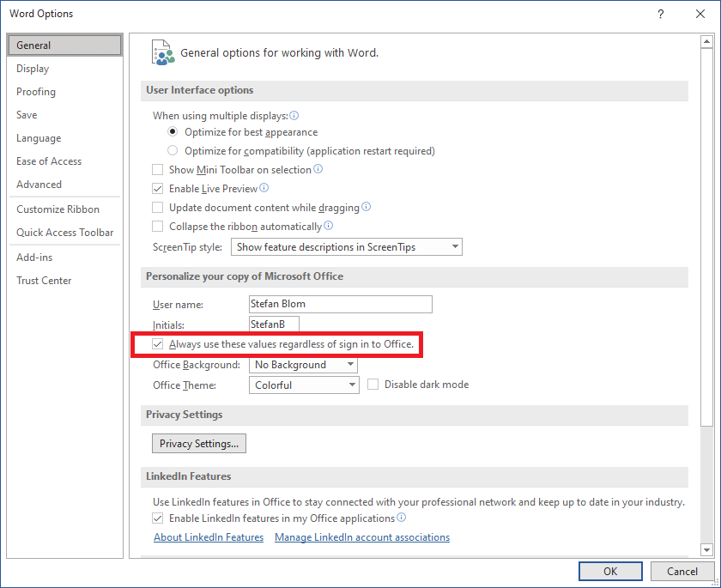721x588 pixels.
Task: Click info icon next to Show Mini Toolbar
Action: coord(318,169)
